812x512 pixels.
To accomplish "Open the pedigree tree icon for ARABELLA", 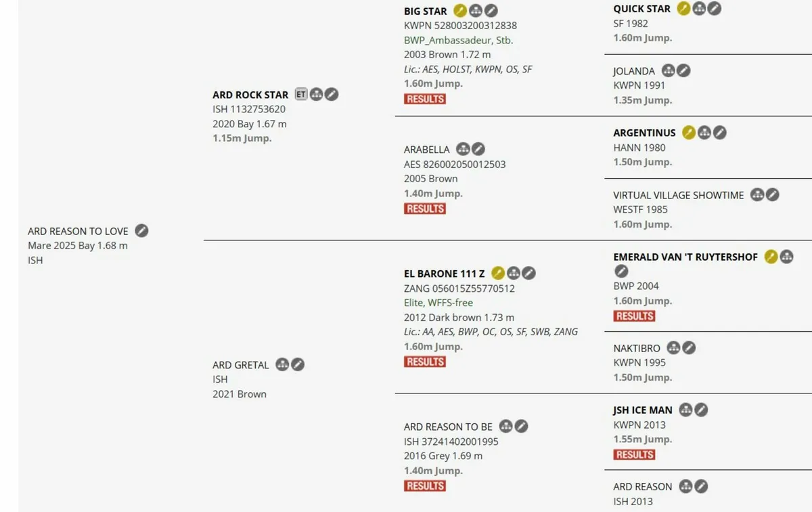I will click(x=463, y=149).
